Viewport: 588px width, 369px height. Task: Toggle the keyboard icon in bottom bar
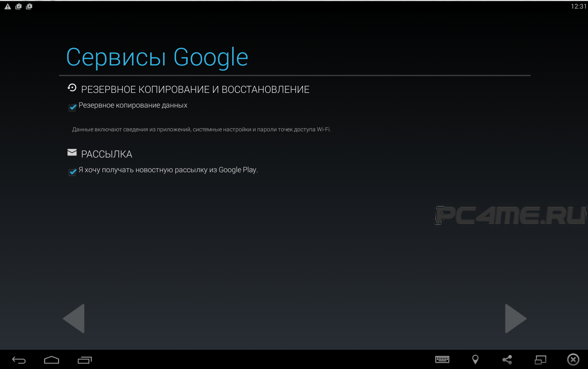tap(442, 360)
